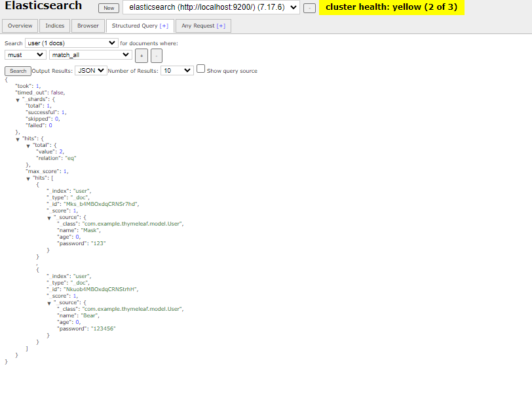This screenshot has width=532, height=398.
Task: Collapse the "_source" node of the Bear document
Action: (x=49, y=304)
